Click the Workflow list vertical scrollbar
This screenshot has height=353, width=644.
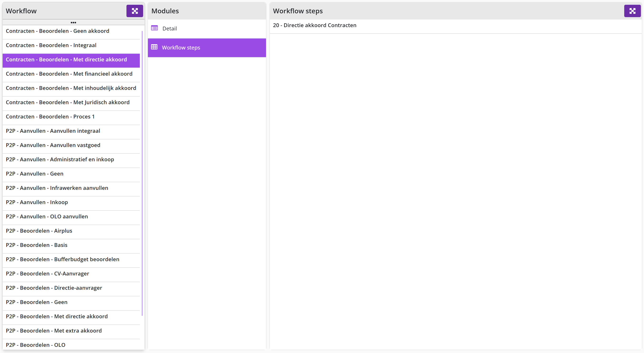(x=142, y=173)
